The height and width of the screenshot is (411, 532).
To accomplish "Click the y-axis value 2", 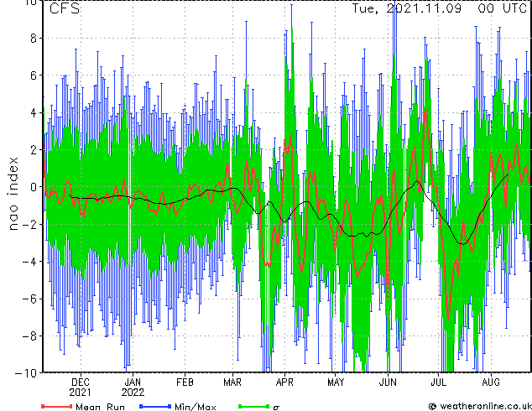I will [x=34, y=150].
